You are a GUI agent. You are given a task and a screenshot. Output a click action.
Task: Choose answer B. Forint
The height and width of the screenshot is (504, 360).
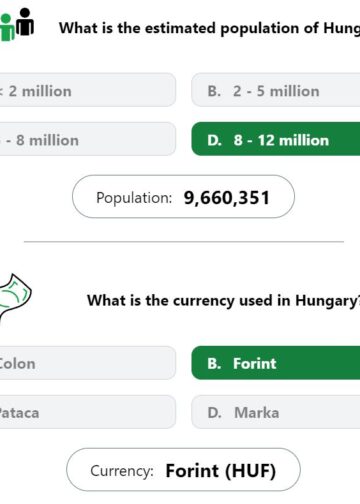[x=276, y=363]
